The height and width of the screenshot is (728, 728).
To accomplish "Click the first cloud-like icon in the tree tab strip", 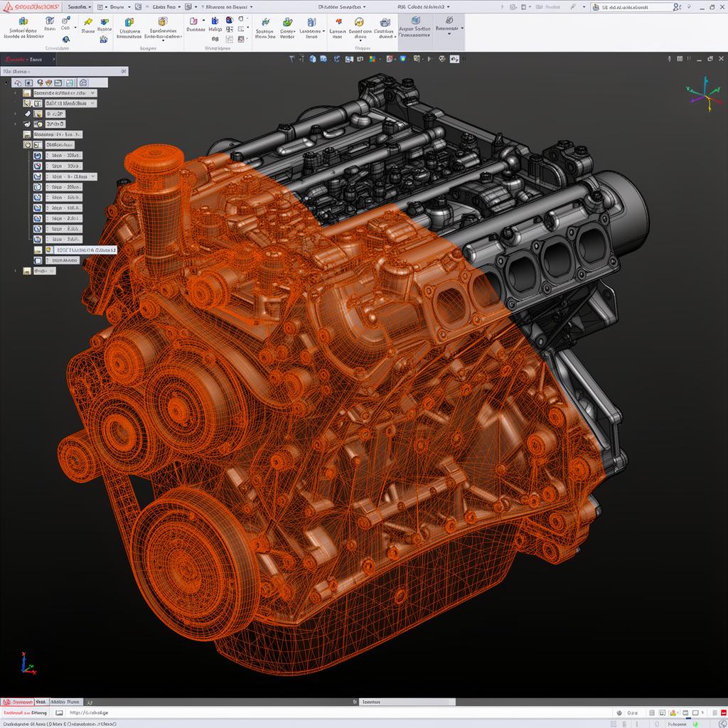I will 18,82.
